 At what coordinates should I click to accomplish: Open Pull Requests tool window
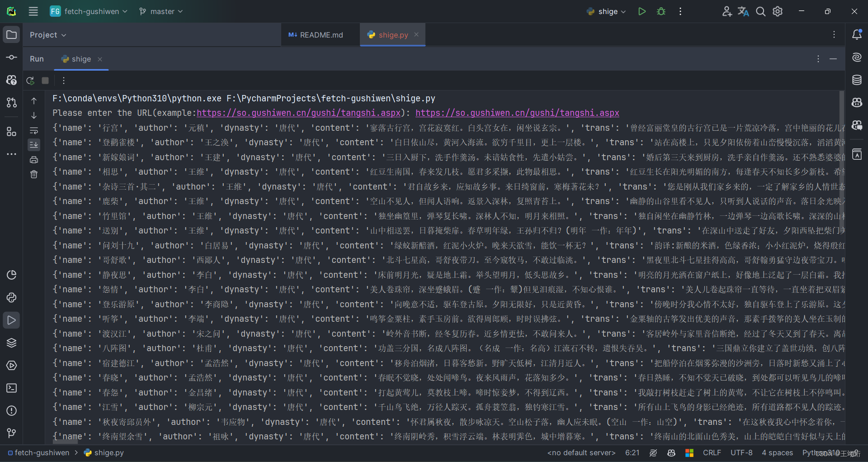(x=12, y=103)
